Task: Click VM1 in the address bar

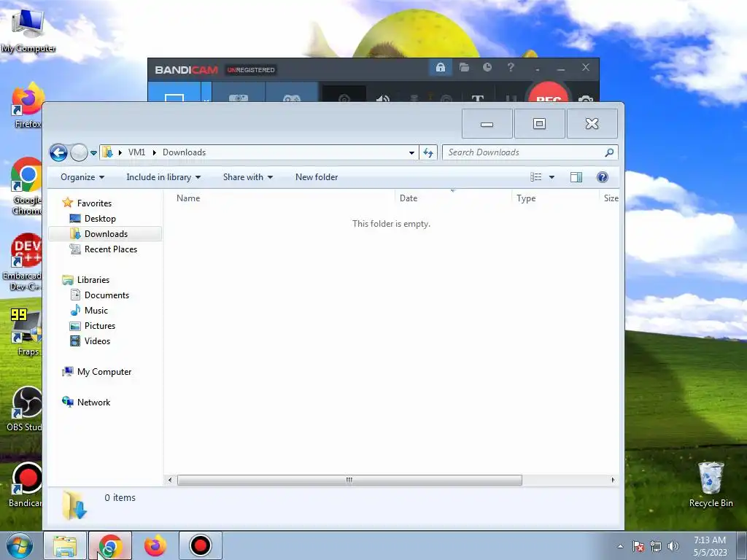Action: click(136, 152)
